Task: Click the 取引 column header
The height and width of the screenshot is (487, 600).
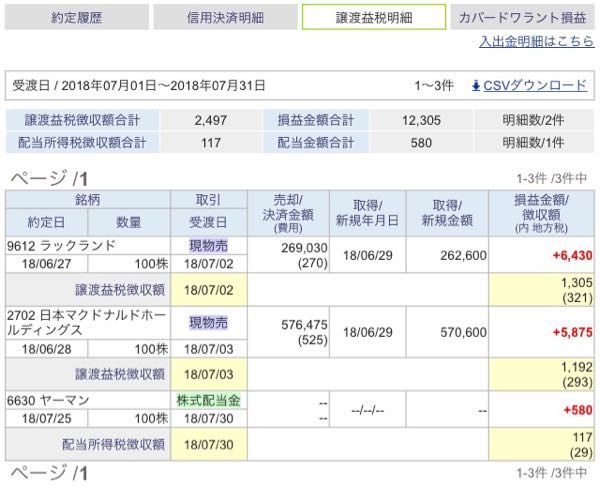Action: tap(209, 199)
